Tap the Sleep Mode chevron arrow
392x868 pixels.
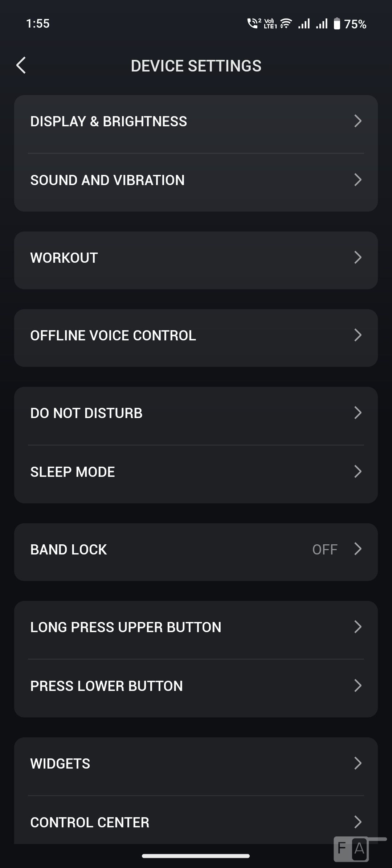point(358,472)
